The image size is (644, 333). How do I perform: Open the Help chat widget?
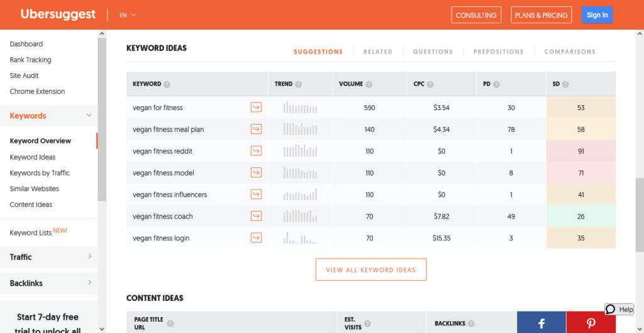[x=619, y=309]
